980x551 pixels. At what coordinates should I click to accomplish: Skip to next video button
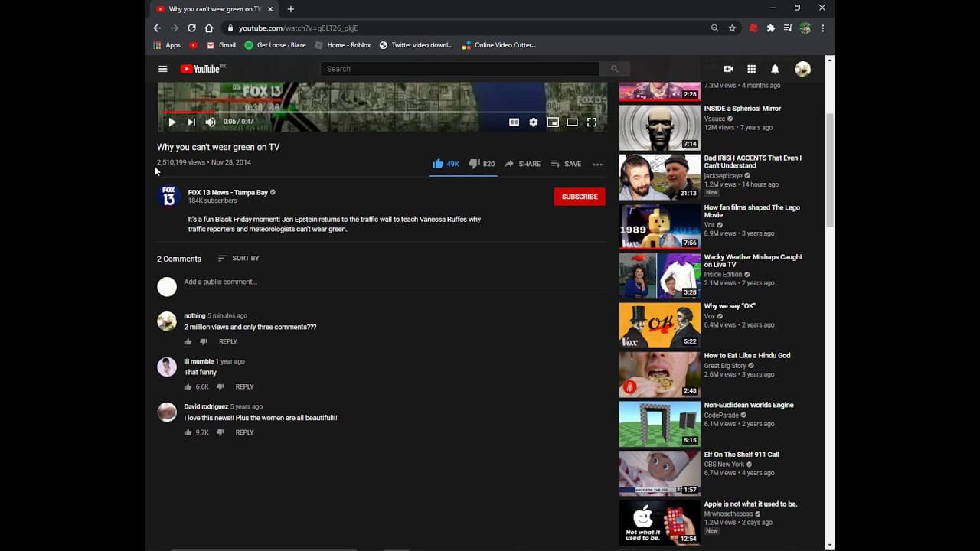[x=191, y=122]
